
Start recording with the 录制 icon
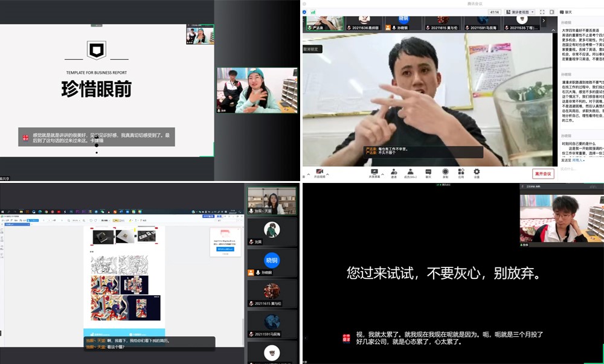[x=445, y=173]
